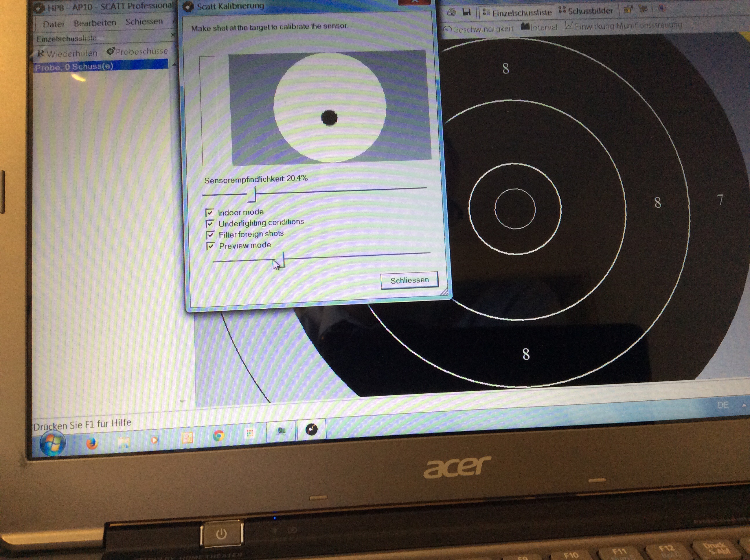Start Probeschüsse practice shots
Viewport: 750px width, 560px height.
point(137,51)
